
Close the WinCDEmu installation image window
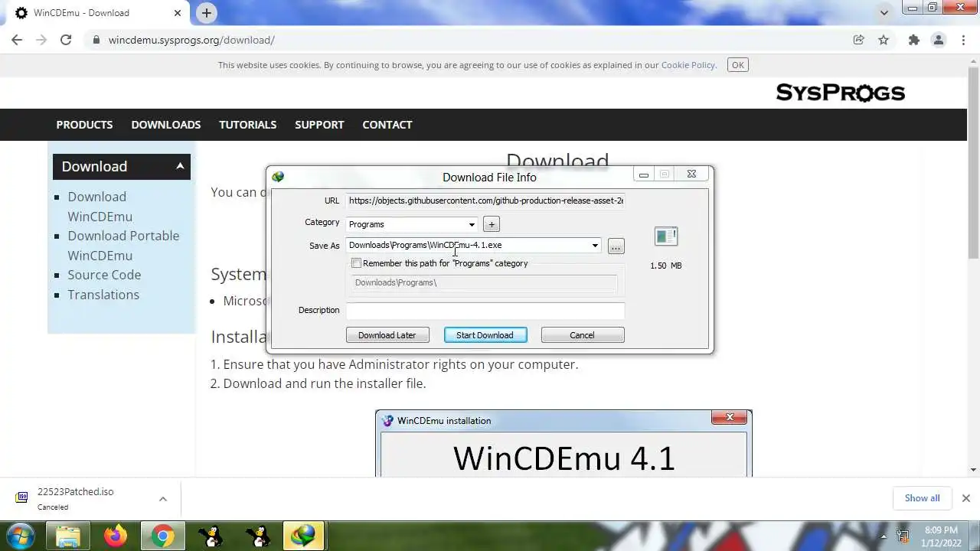point(730,417)
